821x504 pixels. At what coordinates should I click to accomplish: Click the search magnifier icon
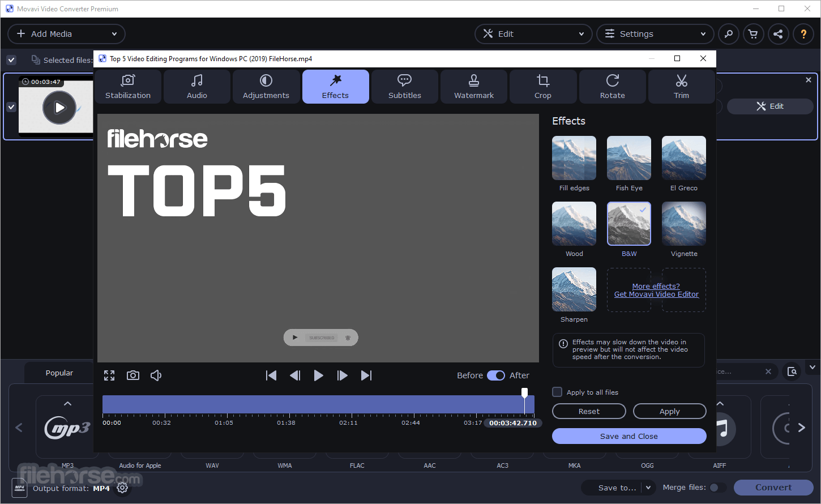point(729,34)
